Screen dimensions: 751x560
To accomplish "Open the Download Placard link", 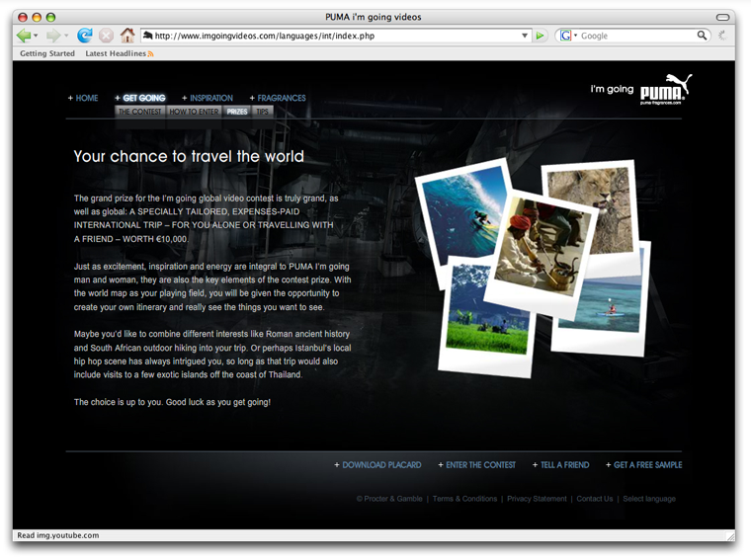I will click(381, 465).
